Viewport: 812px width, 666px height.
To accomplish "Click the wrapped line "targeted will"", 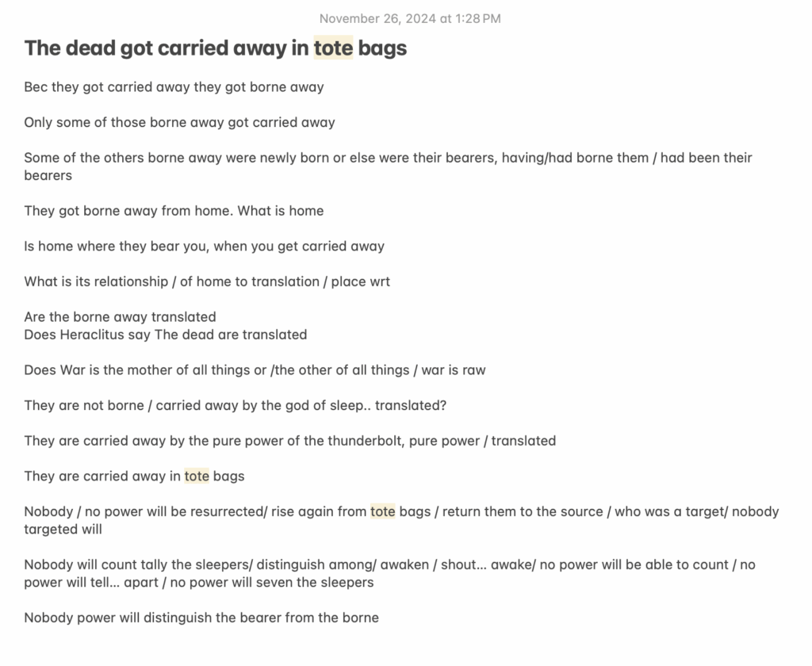I will [63, 529].
